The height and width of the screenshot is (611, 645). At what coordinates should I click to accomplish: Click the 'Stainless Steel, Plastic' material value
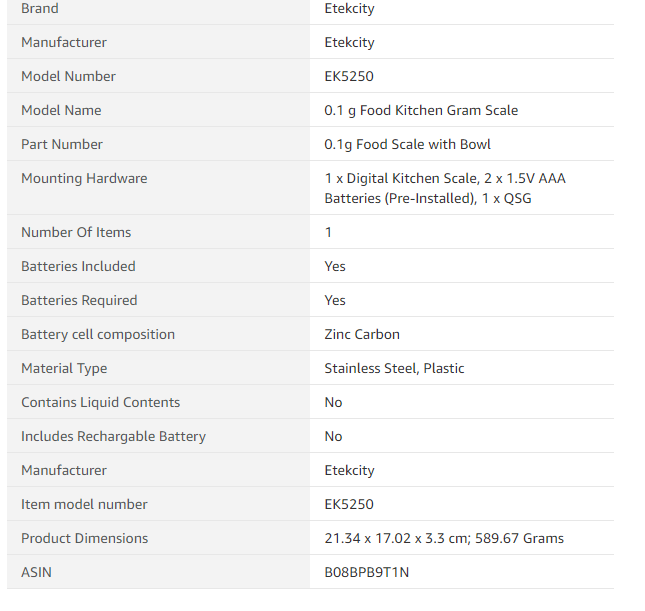(x=394, y=368)
